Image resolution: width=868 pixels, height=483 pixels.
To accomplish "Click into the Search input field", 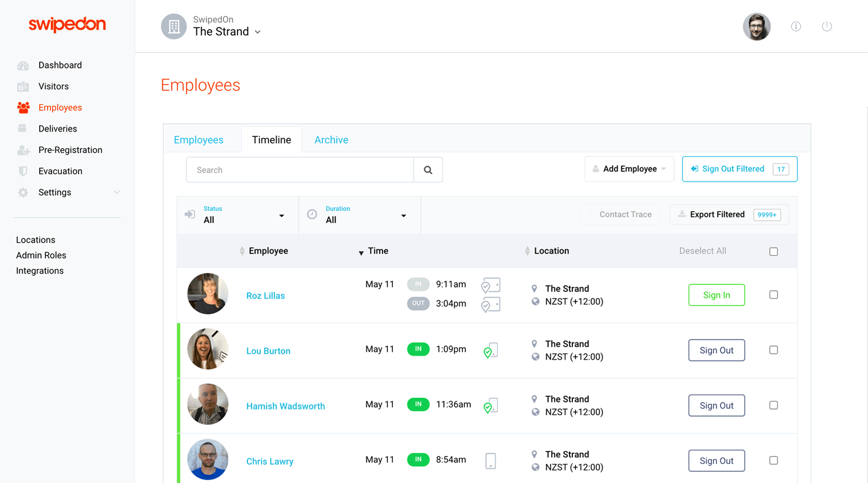I will 300,170.
